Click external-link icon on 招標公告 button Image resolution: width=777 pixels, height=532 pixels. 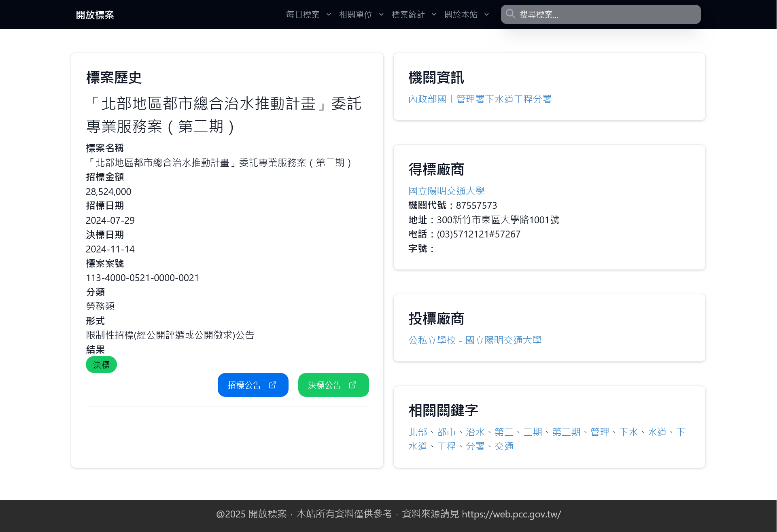(x=272, y=385)
